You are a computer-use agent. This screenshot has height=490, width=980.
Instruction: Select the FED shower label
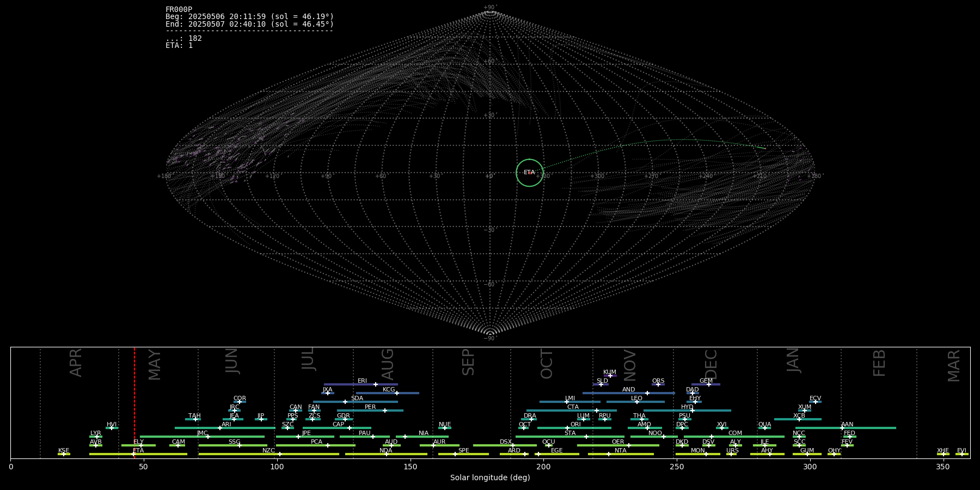tap(849, 433)
